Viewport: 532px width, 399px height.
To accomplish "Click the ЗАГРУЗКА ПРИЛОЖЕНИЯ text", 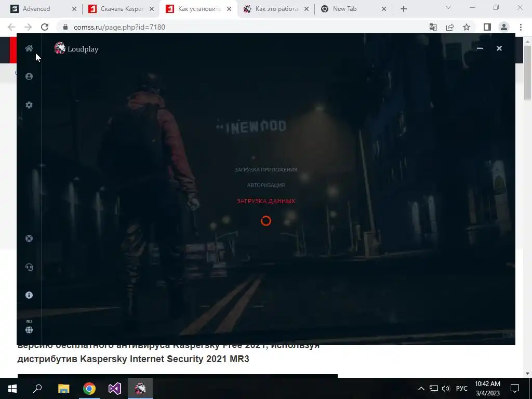I will [266, 169].
